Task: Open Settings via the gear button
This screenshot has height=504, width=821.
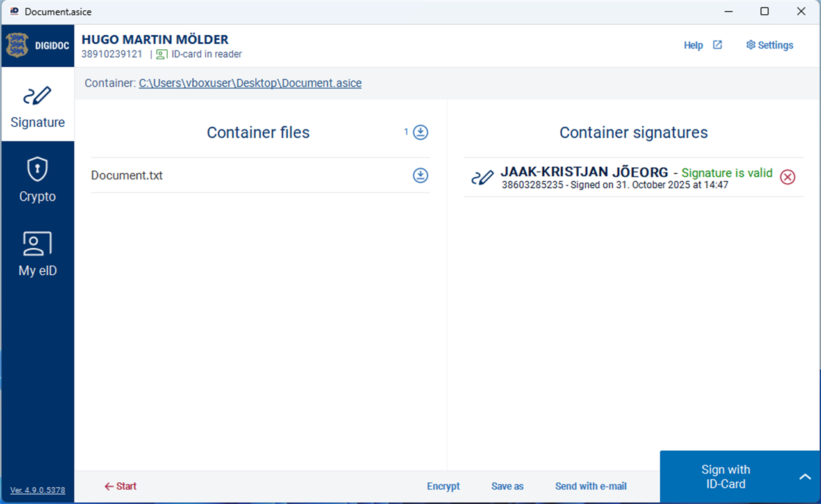Action: coord(770,45)
